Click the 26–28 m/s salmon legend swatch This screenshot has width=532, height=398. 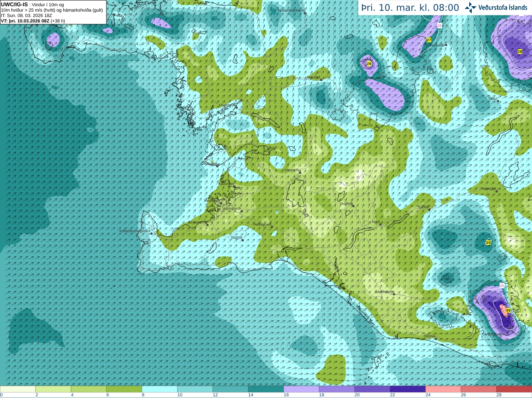click(479, 389)
